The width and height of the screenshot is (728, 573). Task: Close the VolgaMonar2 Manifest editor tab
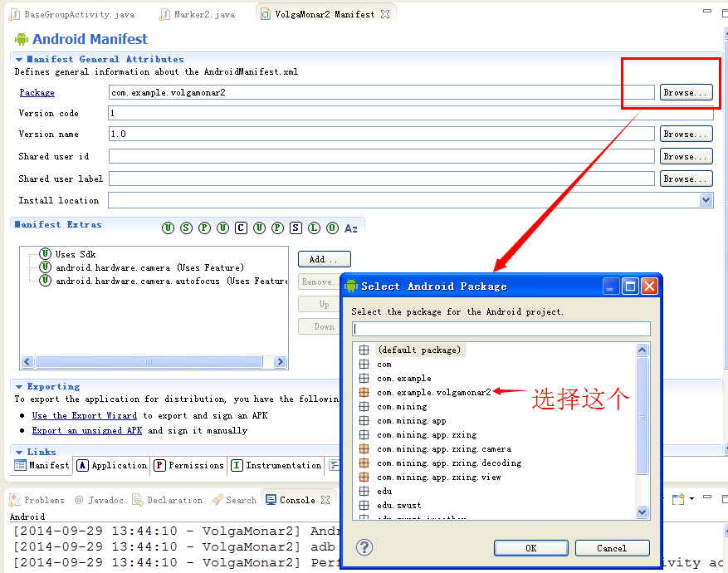(x=385, y=14)
